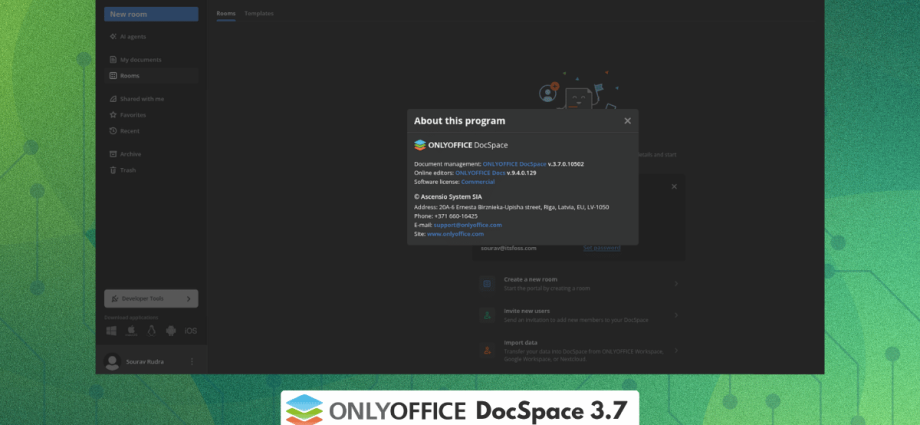
Task: Click the Commercial license link
Action: click(x=478, y=182)
